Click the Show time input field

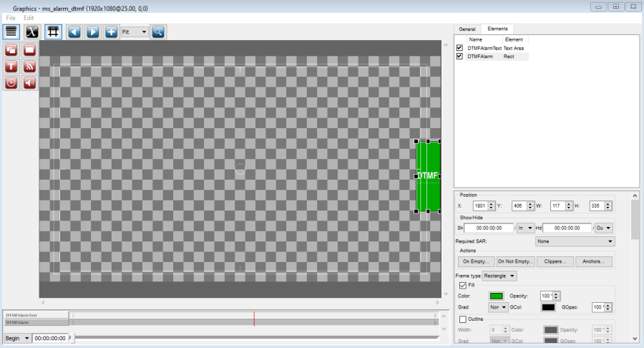489,228
